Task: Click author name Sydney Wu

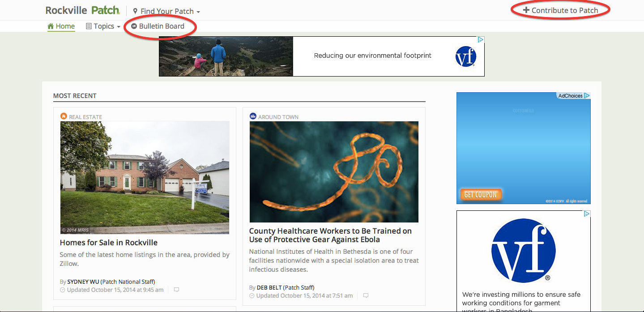Action: click(x=83, y=282)
